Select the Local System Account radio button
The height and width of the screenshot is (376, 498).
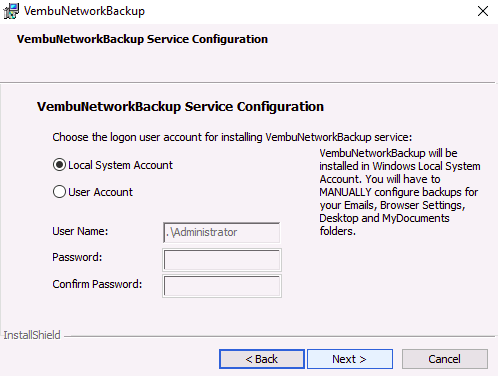click(59, 165)
